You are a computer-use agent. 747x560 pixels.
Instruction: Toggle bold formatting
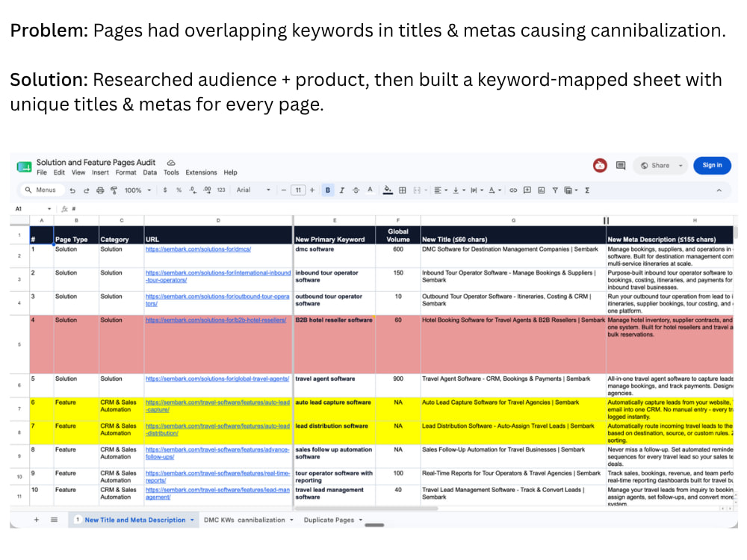[328, 190]
